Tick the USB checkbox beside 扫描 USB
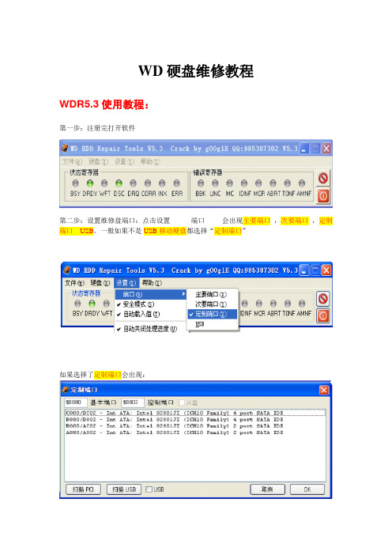The image size is (392, 555). point(149,489)
